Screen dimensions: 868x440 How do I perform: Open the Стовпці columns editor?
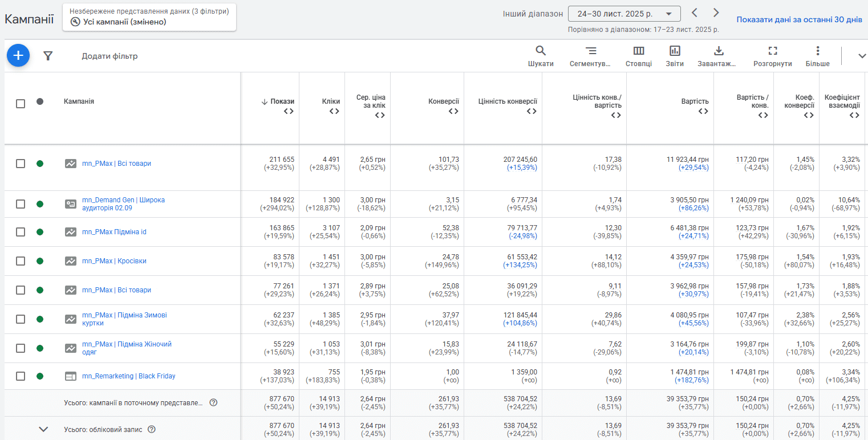pyautogui.click(x=639, y=56)
